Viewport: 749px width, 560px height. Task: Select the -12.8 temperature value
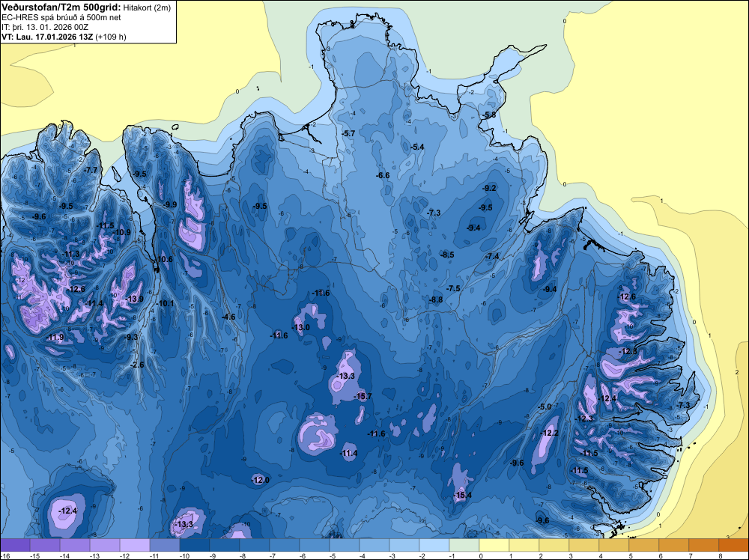tap(628, 351)
